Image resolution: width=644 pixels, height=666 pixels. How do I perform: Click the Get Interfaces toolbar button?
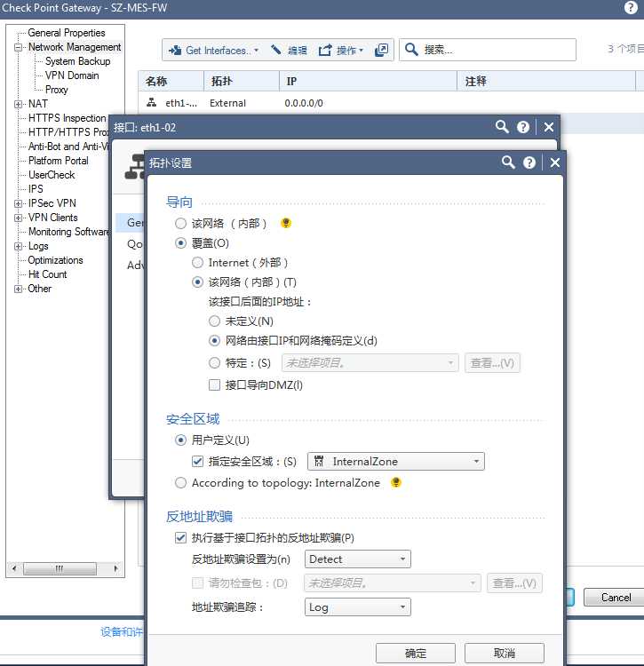point(214,50)
